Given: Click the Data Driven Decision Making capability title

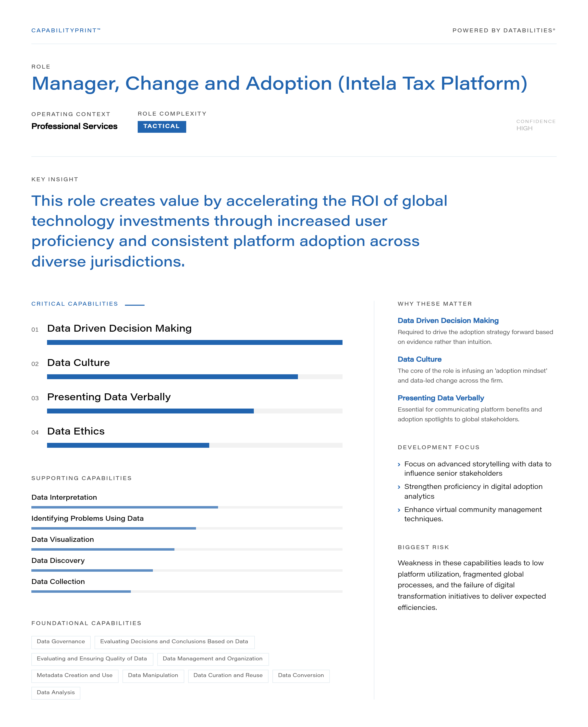Looking at the screenshot, I should coord(120,328).
